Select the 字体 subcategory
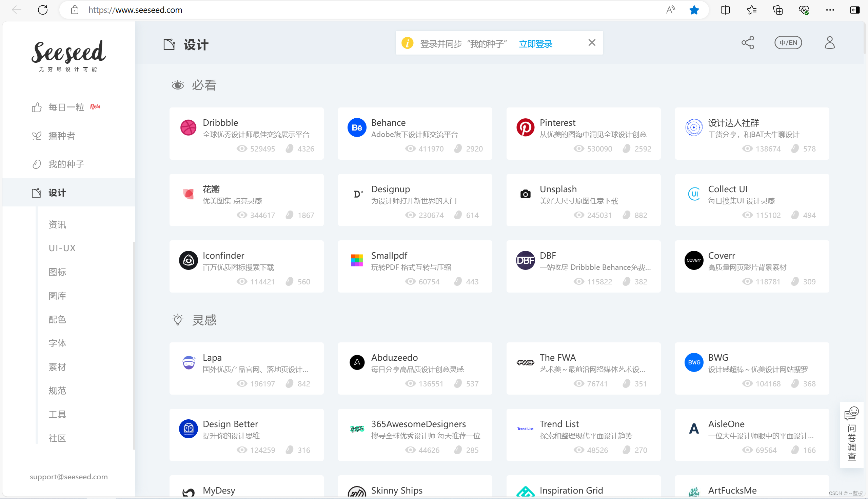This screenshot has width=868, height=499. click(x=57, y=343)
